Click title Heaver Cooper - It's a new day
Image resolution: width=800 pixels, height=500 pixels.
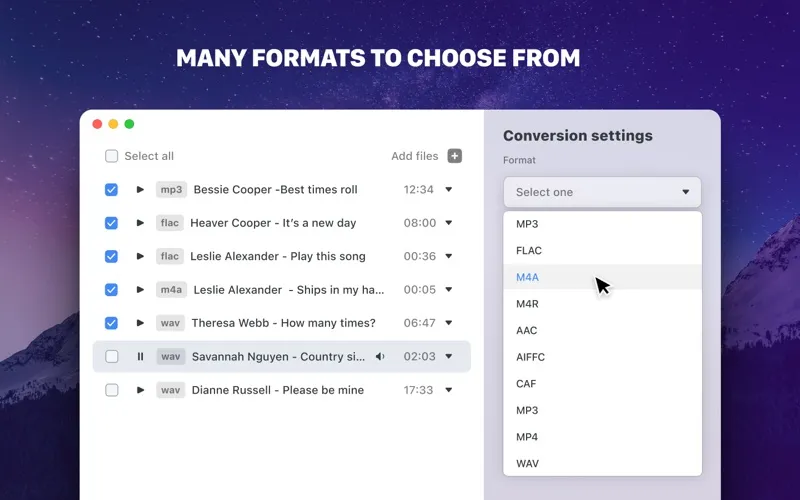pos(273,223)
